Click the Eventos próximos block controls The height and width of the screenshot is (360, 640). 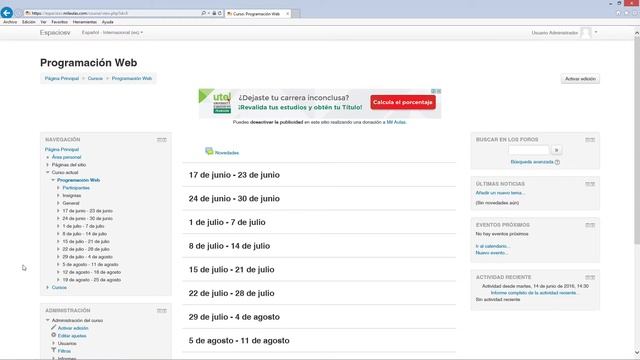point(590,225)
